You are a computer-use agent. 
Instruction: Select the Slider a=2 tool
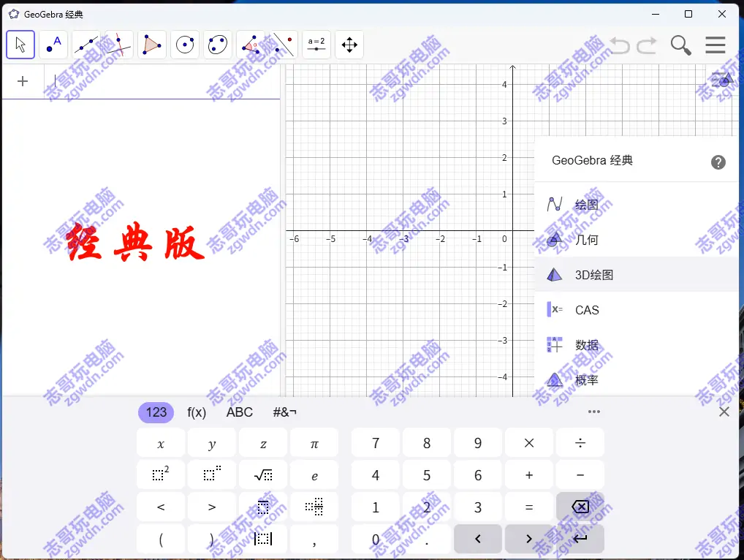[x=316, y=45]
